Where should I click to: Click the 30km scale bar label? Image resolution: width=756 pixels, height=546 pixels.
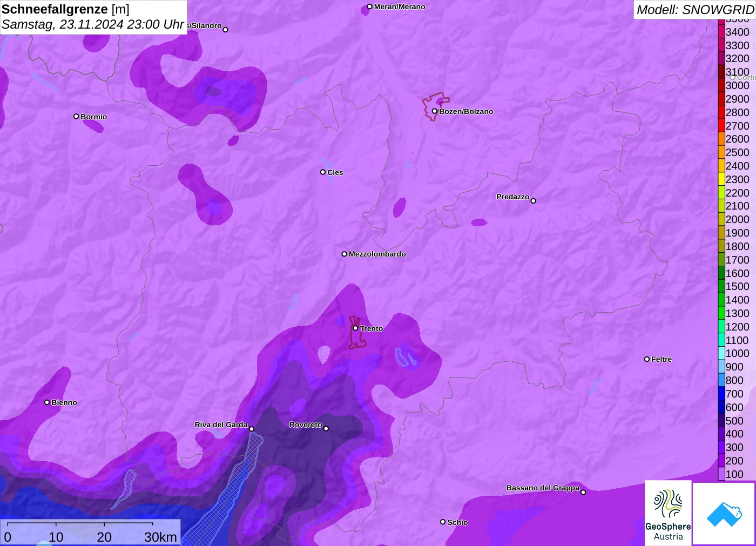tap(160, 537)
